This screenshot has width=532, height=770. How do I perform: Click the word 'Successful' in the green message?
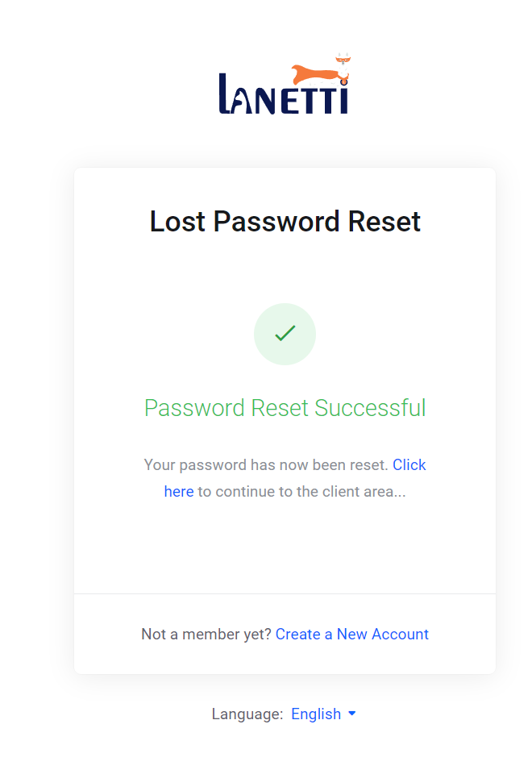(370, 408)
